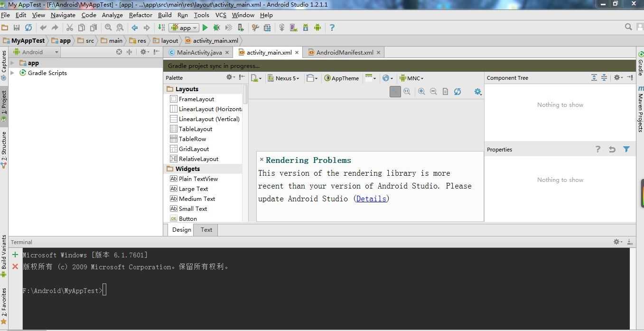Open the app run configuration dropdown
This screenshot has width=644, height=331.
(x=184, y=28)
